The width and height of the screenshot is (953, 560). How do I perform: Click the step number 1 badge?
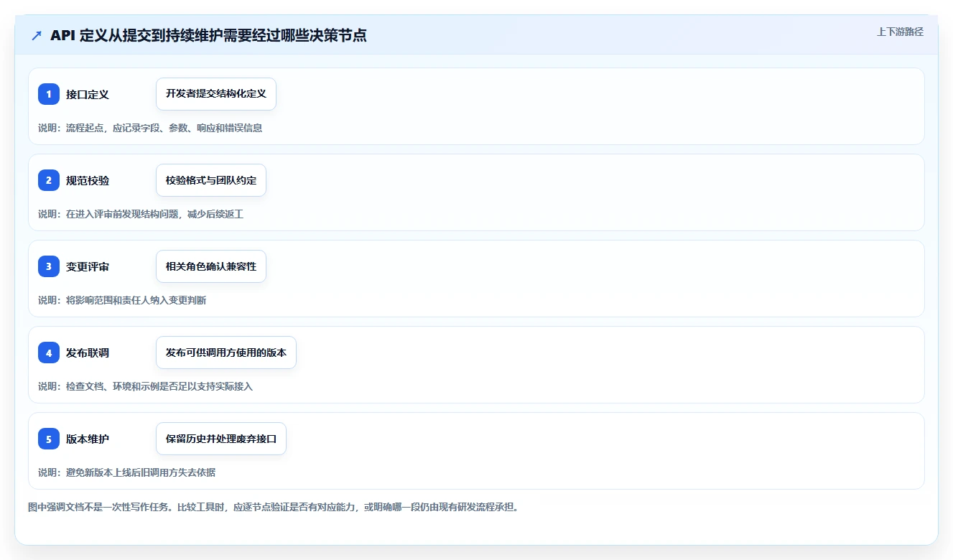[49, 94]
